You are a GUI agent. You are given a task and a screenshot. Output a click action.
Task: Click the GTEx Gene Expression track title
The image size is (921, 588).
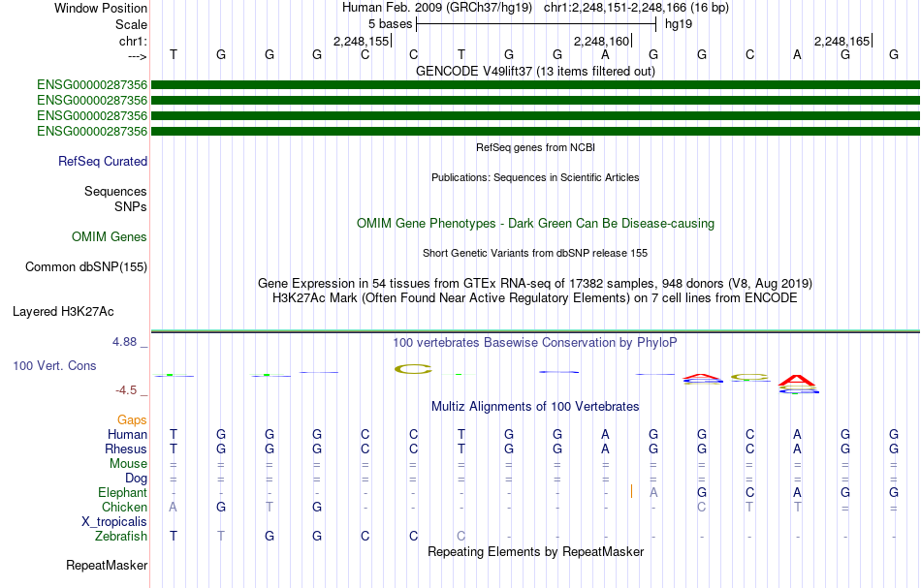(535, 284)
